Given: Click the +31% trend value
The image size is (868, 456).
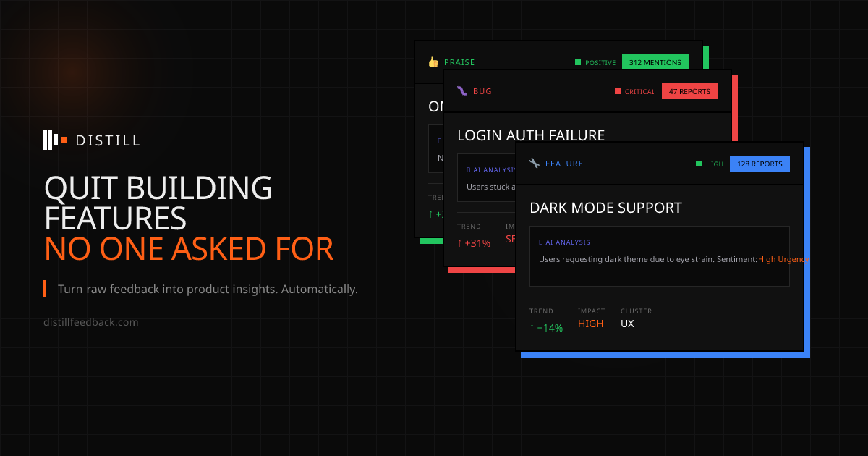Looking at the screenshot, I should coord(474,243).
